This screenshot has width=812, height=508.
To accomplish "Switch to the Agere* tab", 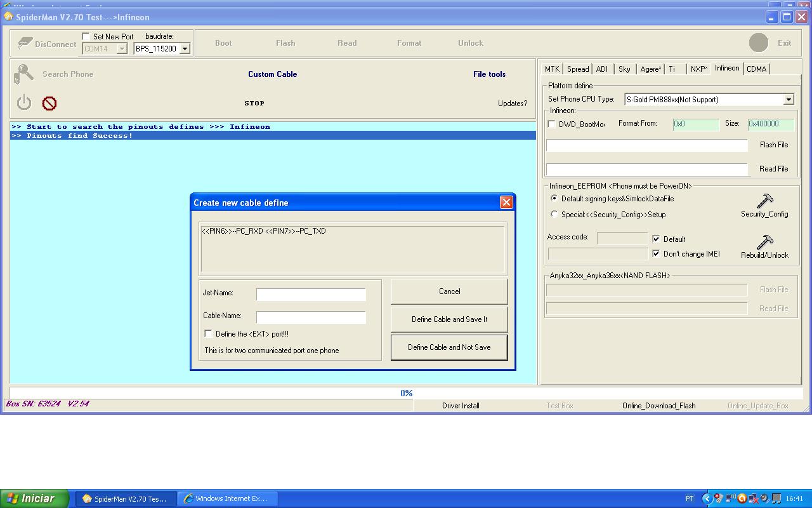I will click(x=650, y=69).
